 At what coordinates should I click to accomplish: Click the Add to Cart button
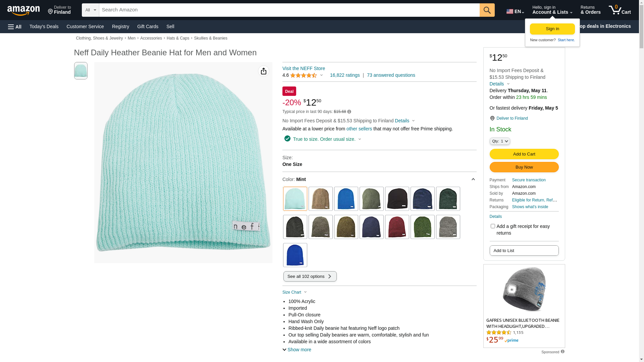coord(524,154)
